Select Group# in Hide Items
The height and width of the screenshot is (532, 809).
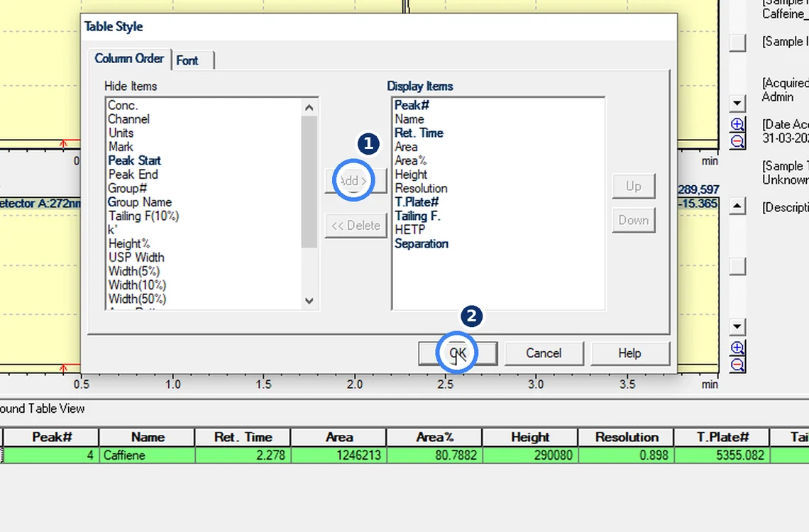pos(128,189)
